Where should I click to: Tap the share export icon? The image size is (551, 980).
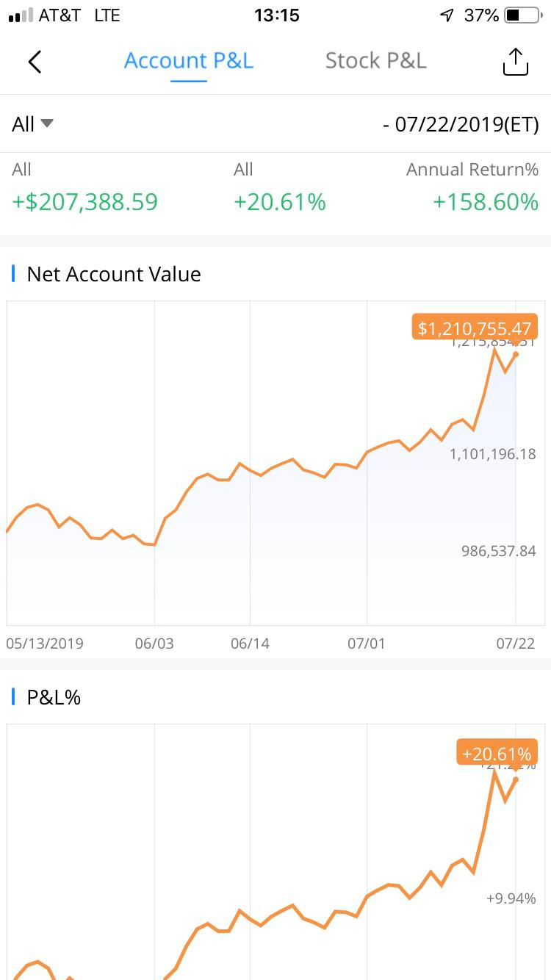[515, 62]
